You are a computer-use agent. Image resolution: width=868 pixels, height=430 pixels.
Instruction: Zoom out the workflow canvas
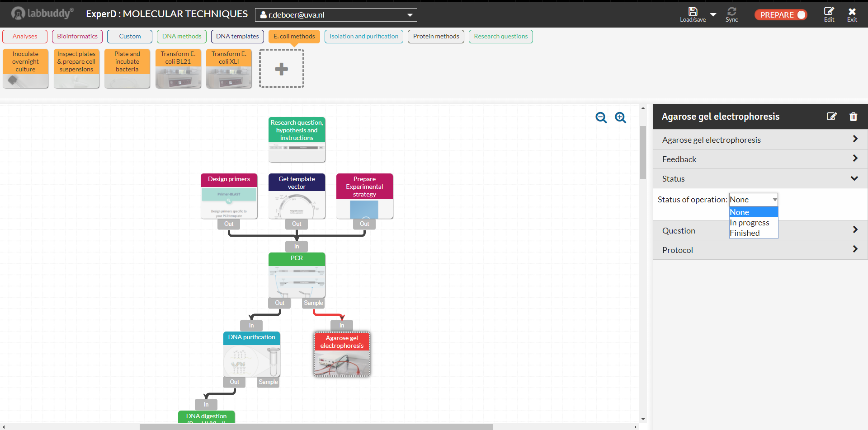coord(601,117)
